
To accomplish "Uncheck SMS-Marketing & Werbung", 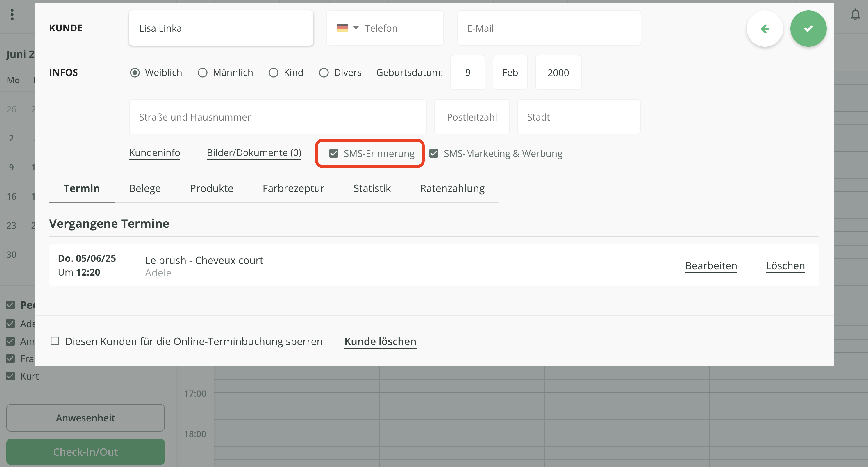I will pos(434,153).
